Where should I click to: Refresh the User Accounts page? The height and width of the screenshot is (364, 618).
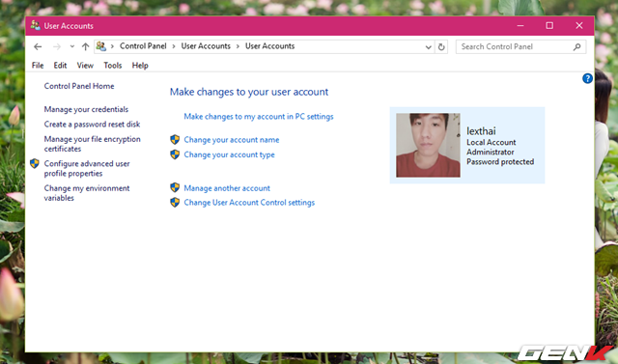(441, 47)
